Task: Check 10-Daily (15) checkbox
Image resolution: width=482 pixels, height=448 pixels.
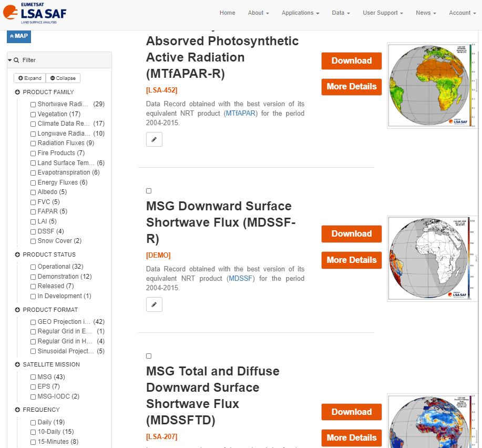Action: point(33,432)
